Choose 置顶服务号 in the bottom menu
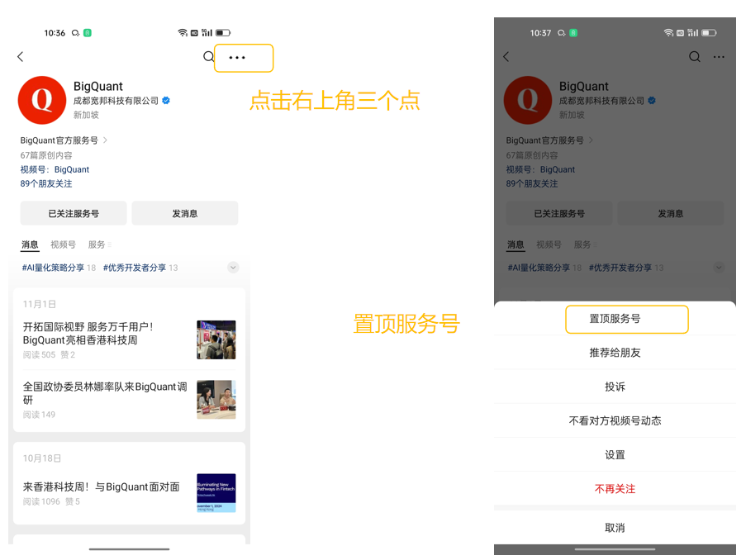 615,319
